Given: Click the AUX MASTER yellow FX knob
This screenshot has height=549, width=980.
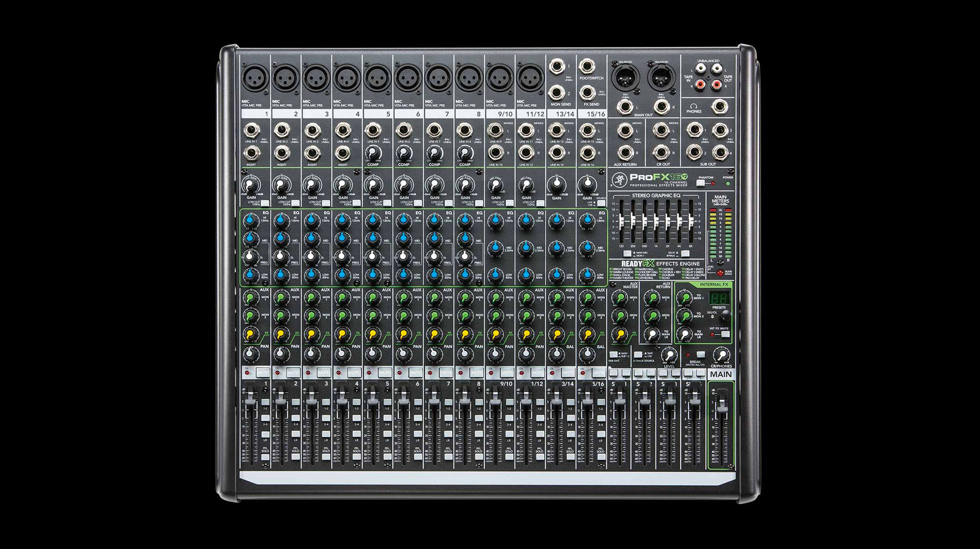Looking at the screenshot, I should point(620,333).
